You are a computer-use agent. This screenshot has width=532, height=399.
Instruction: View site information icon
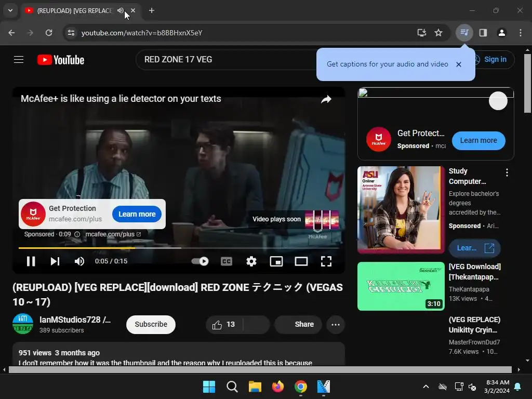coord(71,33)
